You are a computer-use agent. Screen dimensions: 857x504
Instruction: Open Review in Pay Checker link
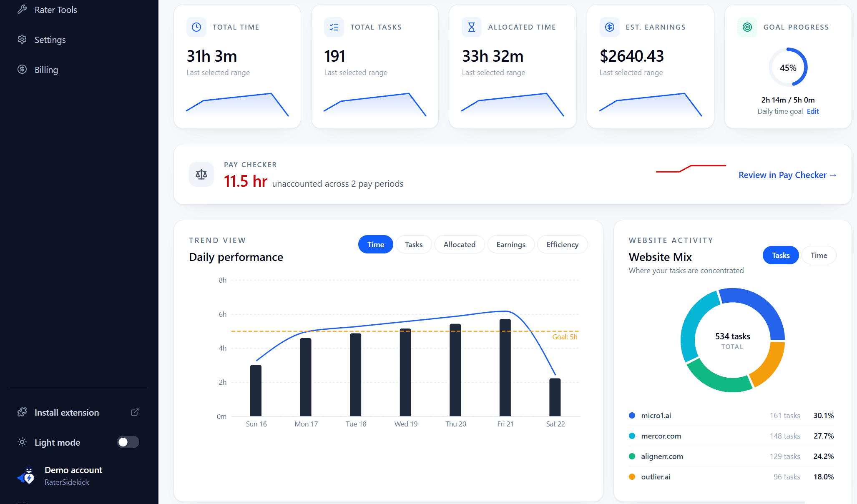click(x=787, y=175)
